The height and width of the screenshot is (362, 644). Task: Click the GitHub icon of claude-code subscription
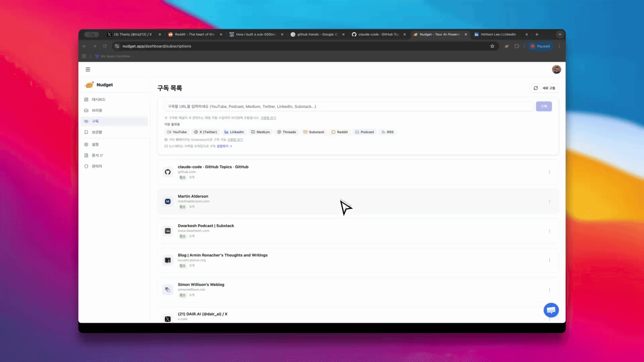[x=168, y=172]
